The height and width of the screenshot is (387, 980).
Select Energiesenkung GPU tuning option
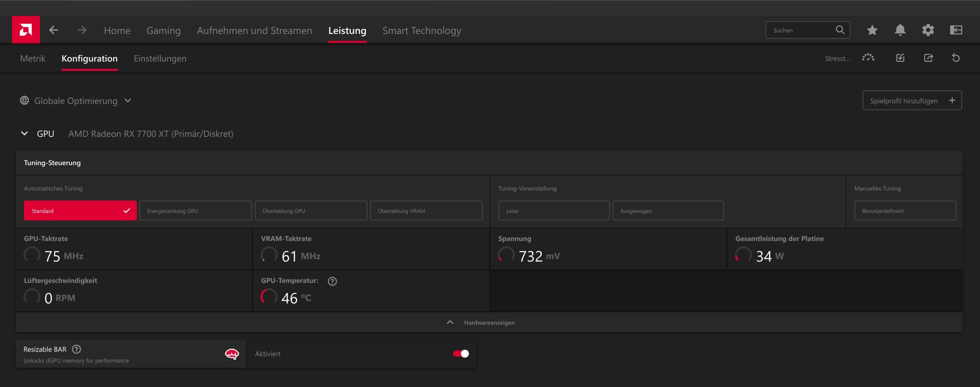coord(195,210)
